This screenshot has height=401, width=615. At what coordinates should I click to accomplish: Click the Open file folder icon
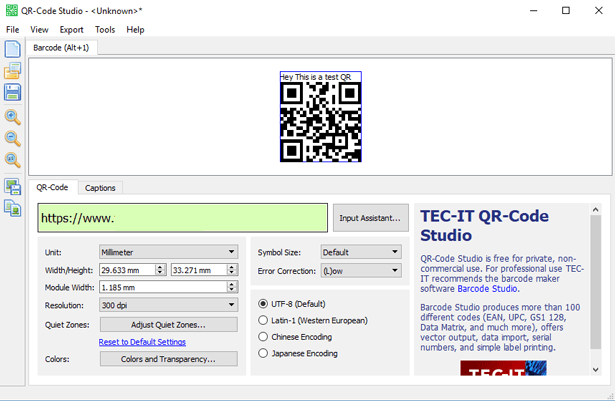12,71
